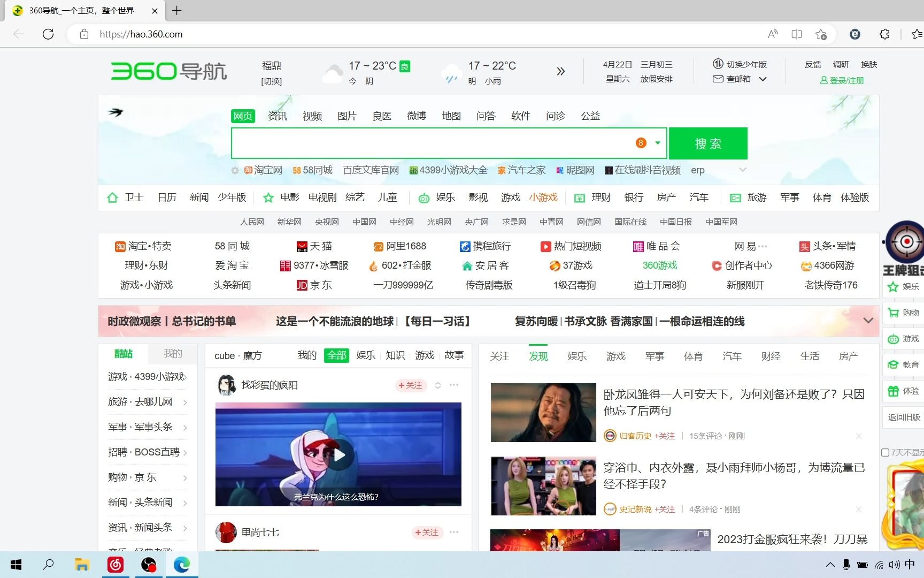Open 购物 cart in right sidebar
924x578 pixels.
coord(903,313)
